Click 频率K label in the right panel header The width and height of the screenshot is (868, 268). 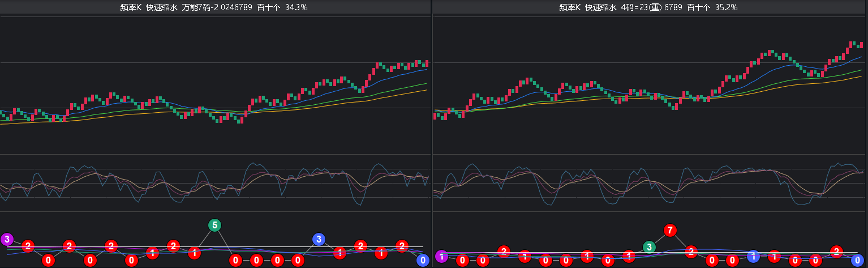tap(570, 7)
